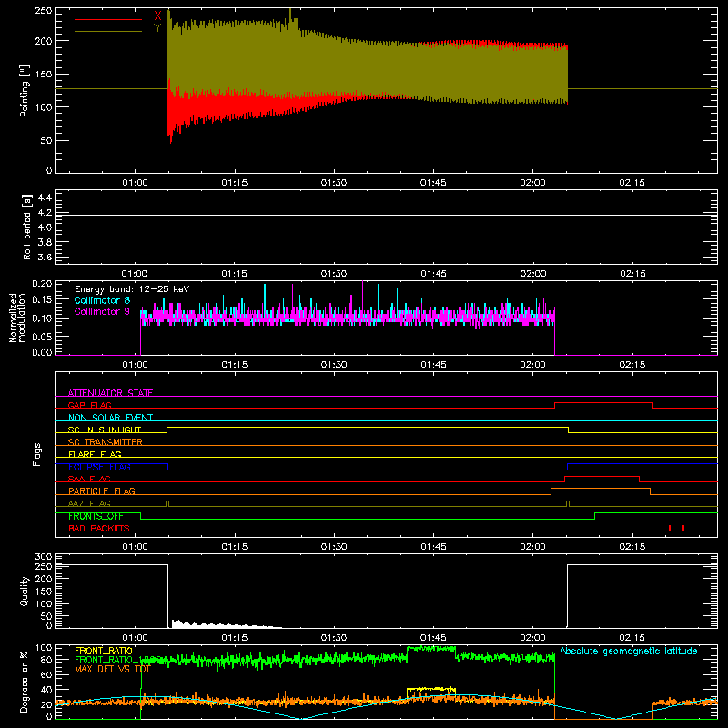Click the 80 tick value on the 'Degrees or %' axis
Viewport: 728px width, 728px height.
(46, 660)
